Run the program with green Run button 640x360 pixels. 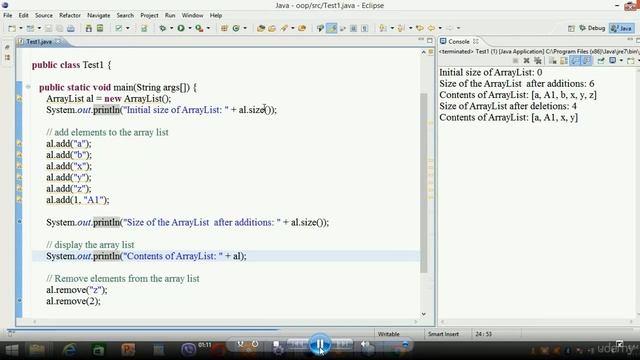pyautogui.click(x=181, y=28)
